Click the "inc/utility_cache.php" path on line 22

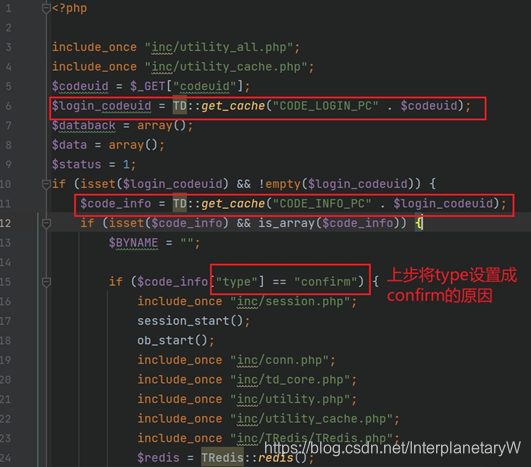311,419
